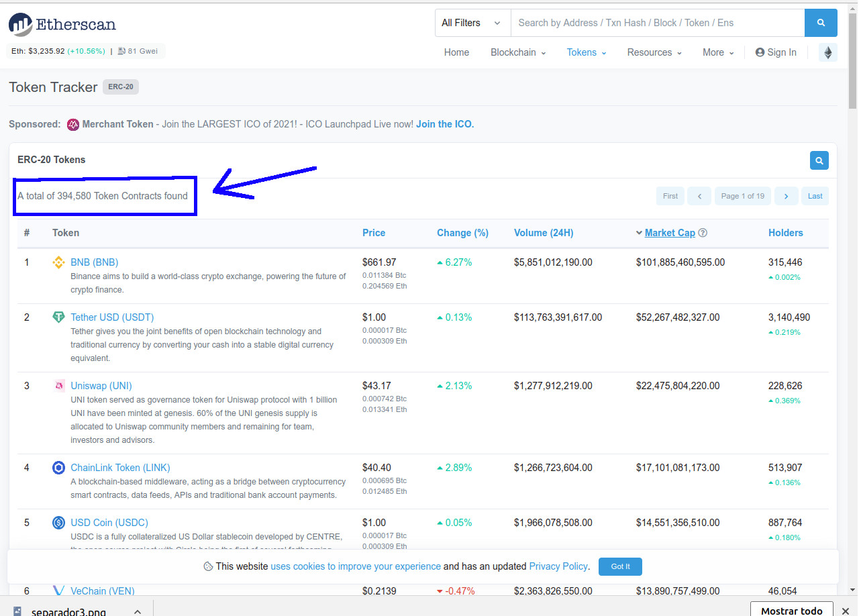Click the ChainLink volume $1,266,723,604.00
The image size is (859, 616).
[553, 468]
